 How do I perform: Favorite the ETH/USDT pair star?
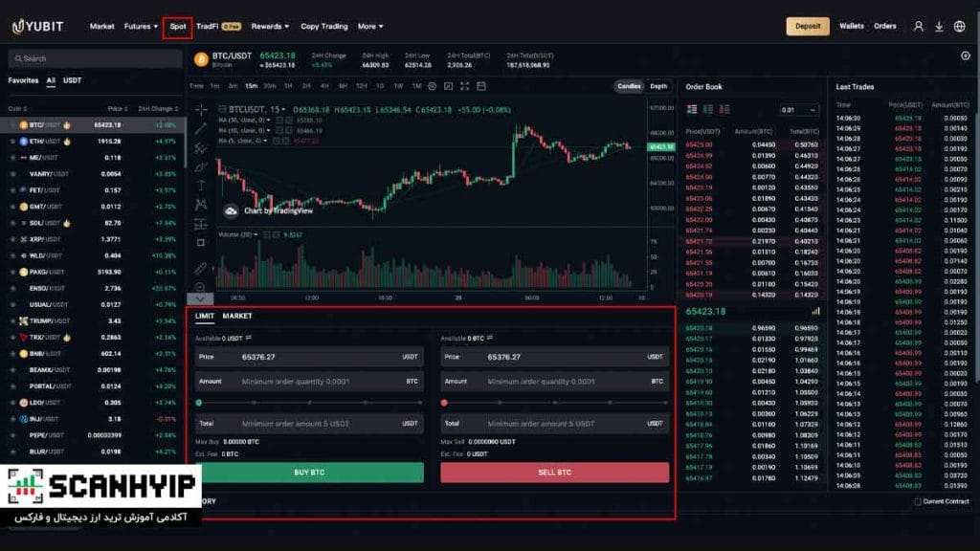[12, 142]
